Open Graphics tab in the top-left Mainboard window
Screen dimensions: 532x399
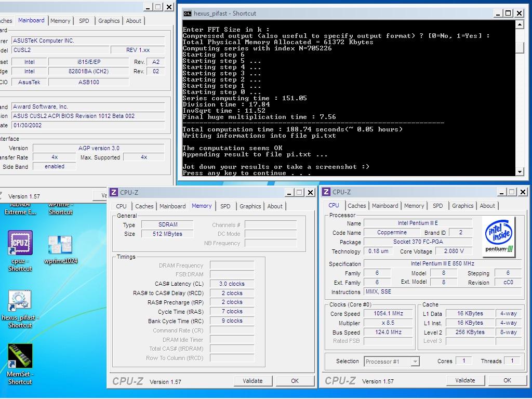click(109, 21)
